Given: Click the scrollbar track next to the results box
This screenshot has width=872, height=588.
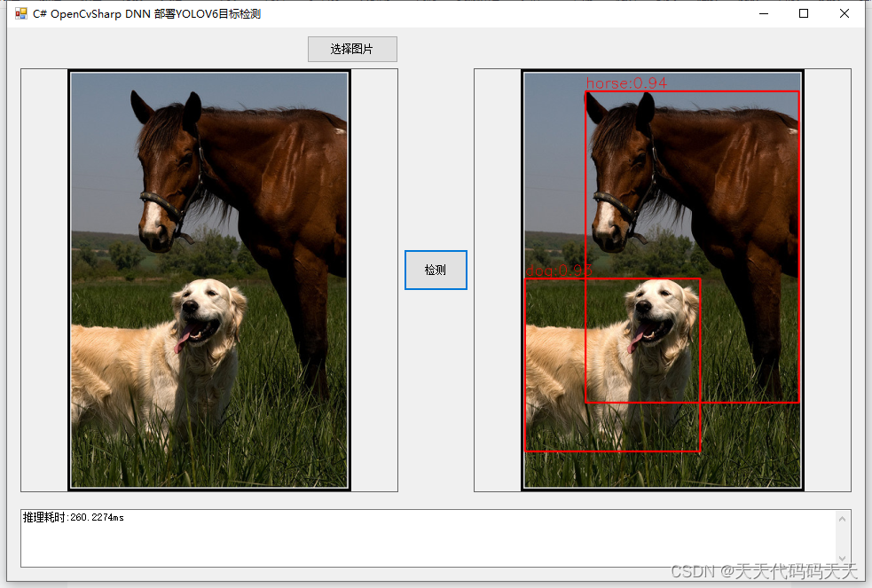Looking at the screenshot, I should (x=842, y=535).
